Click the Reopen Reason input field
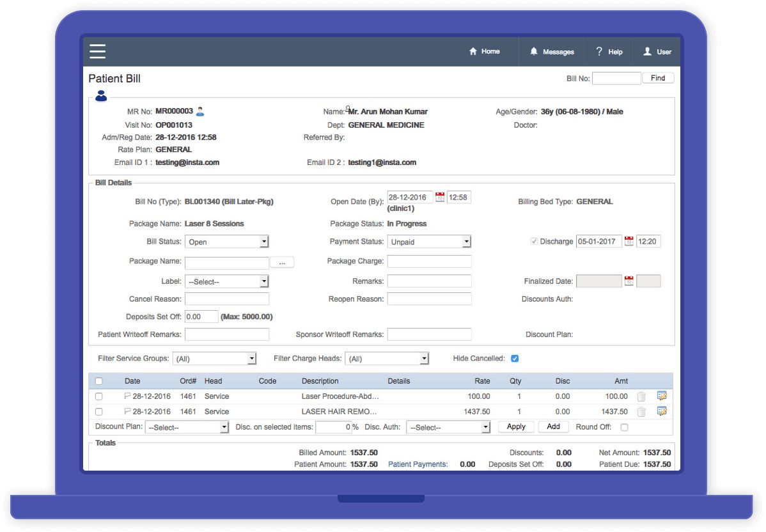 pos(429,299)
